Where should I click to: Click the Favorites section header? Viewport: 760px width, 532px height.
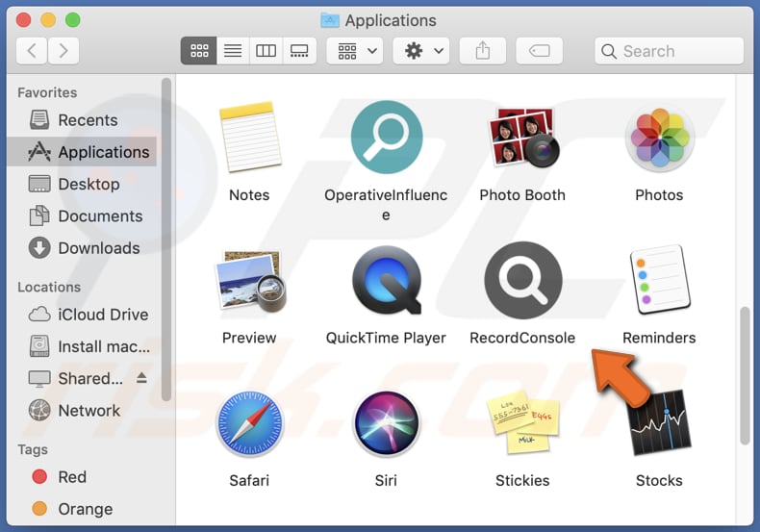47,92
